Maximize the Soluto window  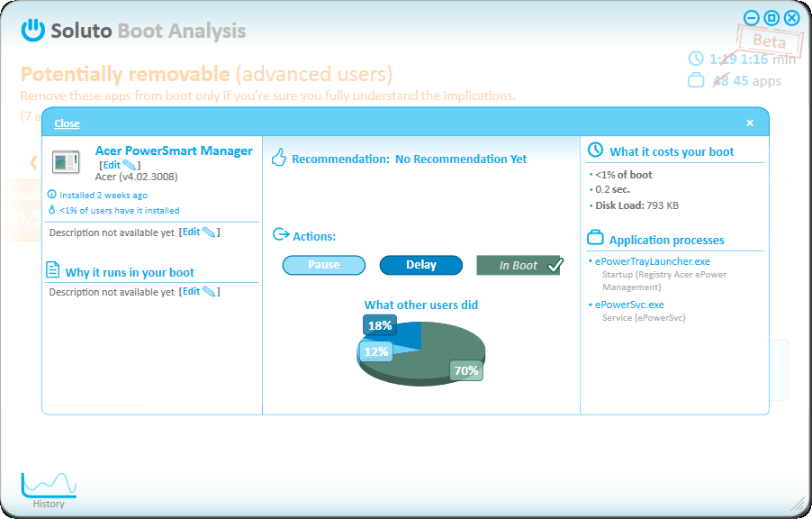pos(771,18)
